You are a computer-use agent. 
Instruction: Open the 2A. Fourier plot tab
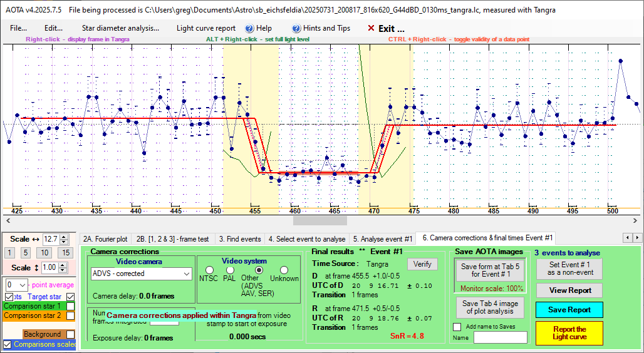point(105,238)
